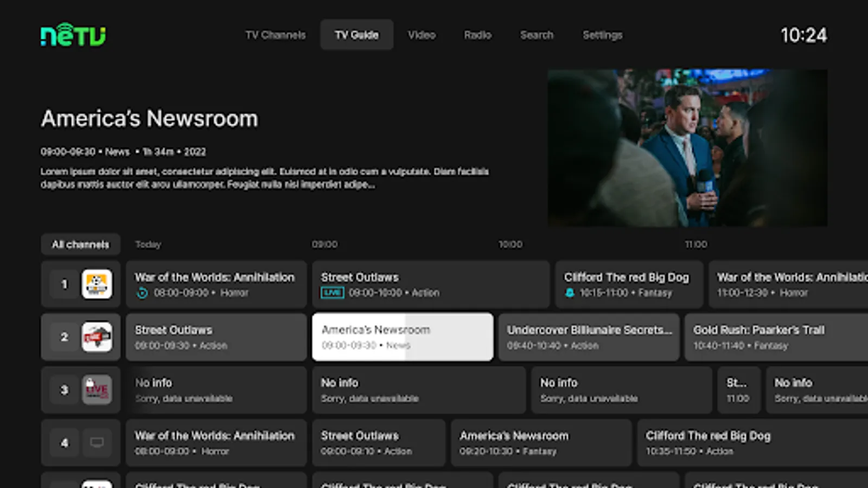868x488 pixels.
Task: Go to the Search tab
Action: [537, 35]
